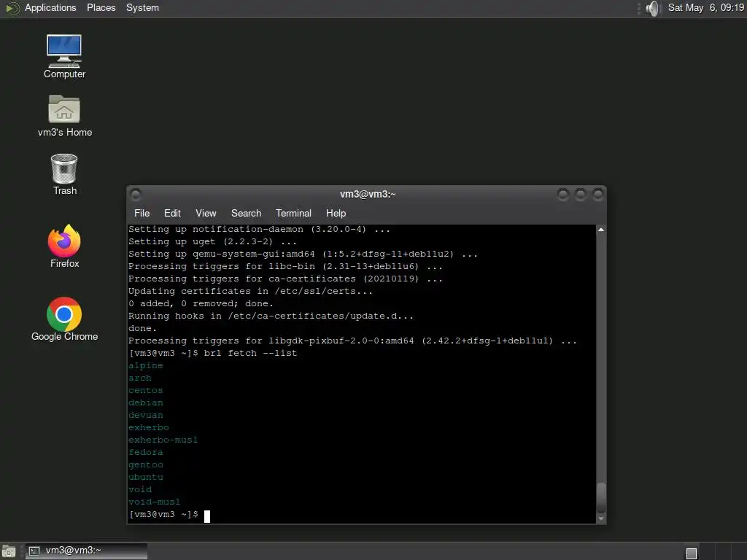
Task: Click the 'Processing triggers for ca-certificates' line
Action: pyautogui.click(x=285, y=279)
